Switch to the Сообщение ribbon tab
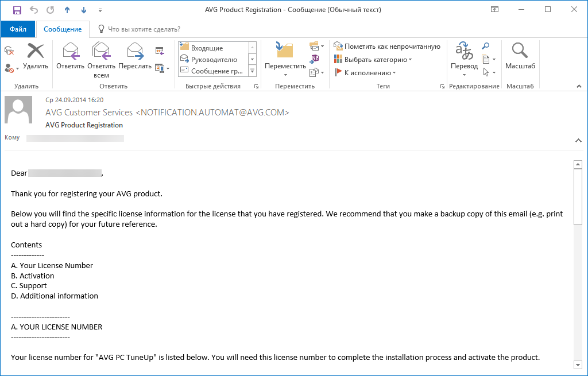This screenshot has height=376, width=588. tap(63, 29)
